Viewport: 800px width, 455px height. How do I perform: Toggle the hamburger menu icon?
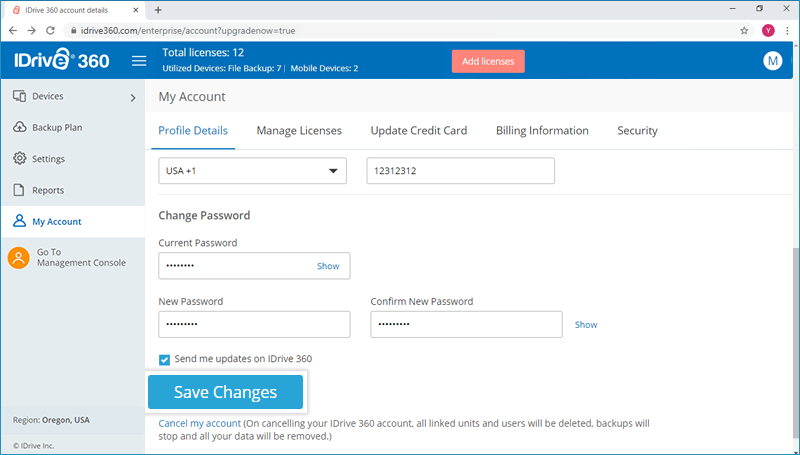(139, 61)
